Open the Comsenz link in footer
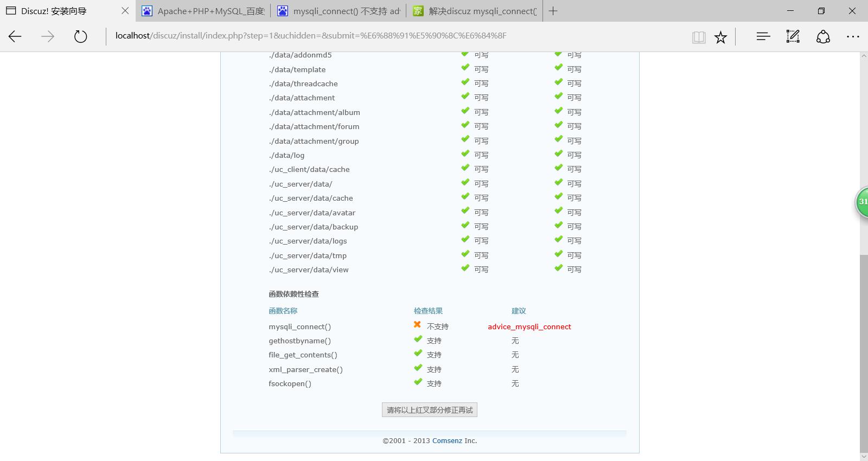 [447, 440]
